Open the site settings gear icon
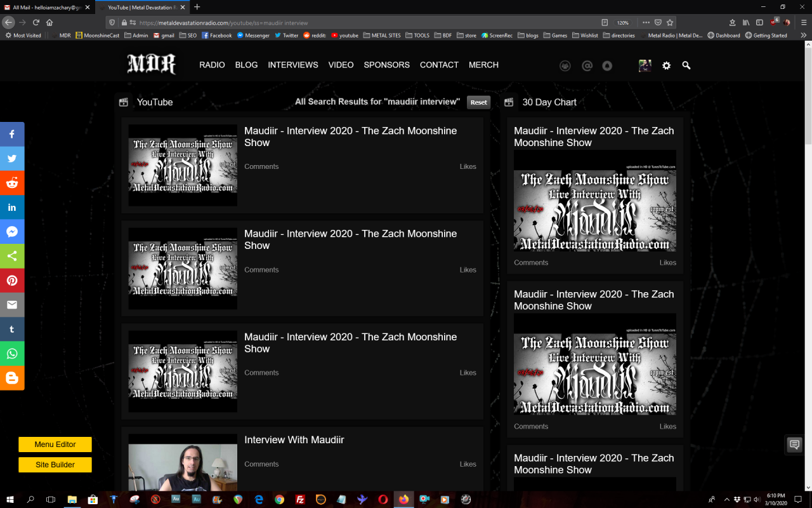Viewport: 812px width, 508px height. pyautogui.click(x=666, y=65)
